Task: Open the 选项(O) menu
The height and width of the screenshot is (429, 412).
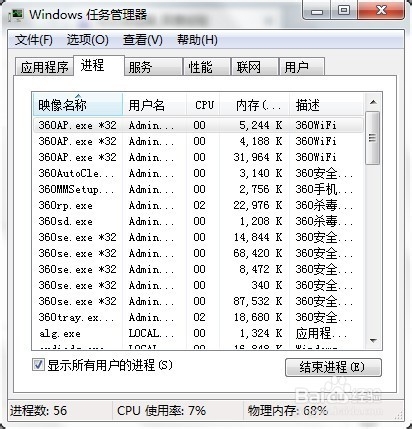Action: [x=88, y=40]
